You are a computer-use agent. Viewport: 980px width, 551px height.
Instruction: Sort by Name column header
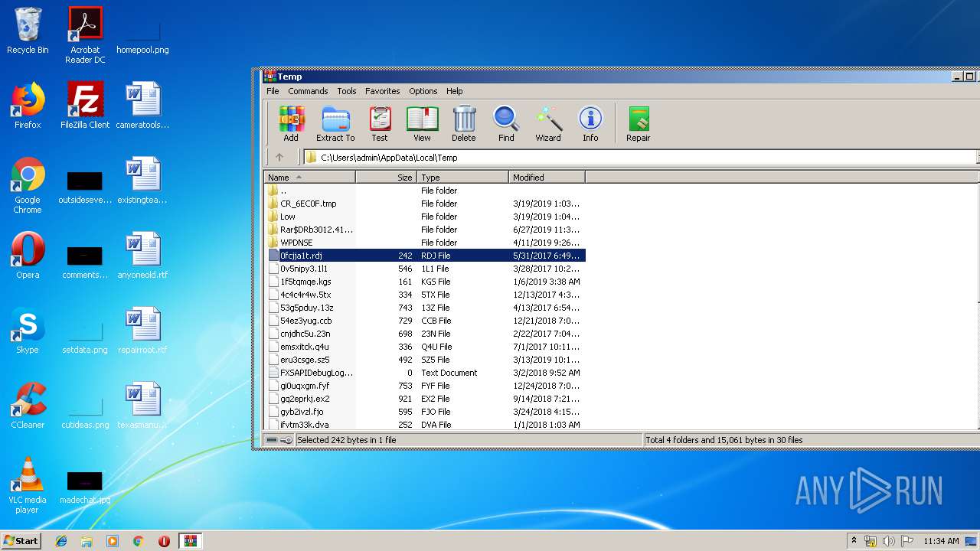tap(310, 177)
